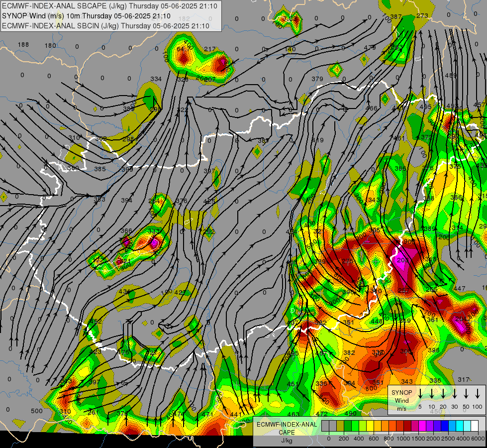487x448 pixels.
Task: Click the 'SYNOP Wind (m/s) 10m' title line
Action: [86, 16]
